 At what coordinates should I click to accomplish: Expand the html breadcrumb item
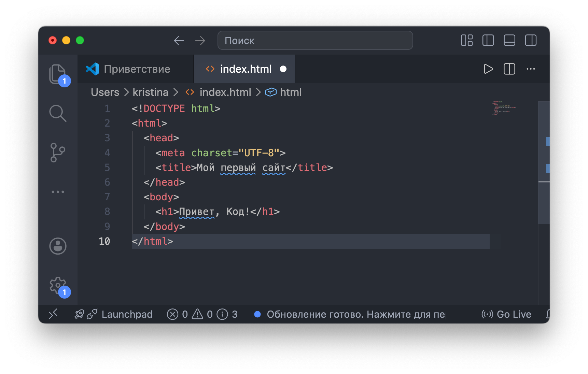290,92
